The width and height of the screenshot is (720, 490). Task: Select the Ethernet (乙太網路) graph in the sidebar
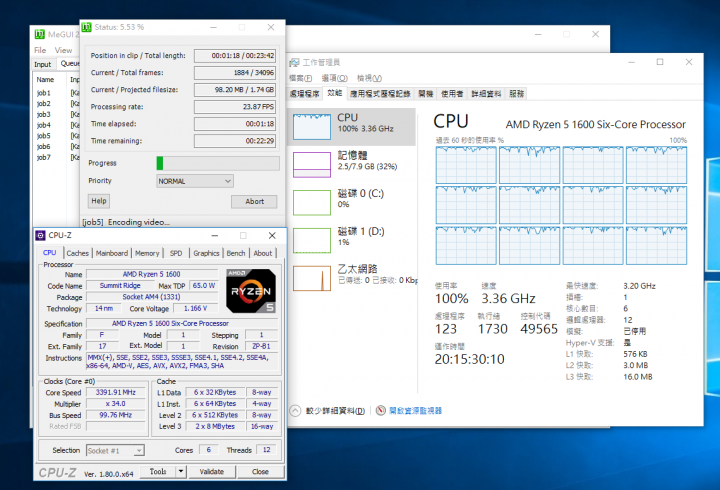pyautogui.click(x=312, y=278)
